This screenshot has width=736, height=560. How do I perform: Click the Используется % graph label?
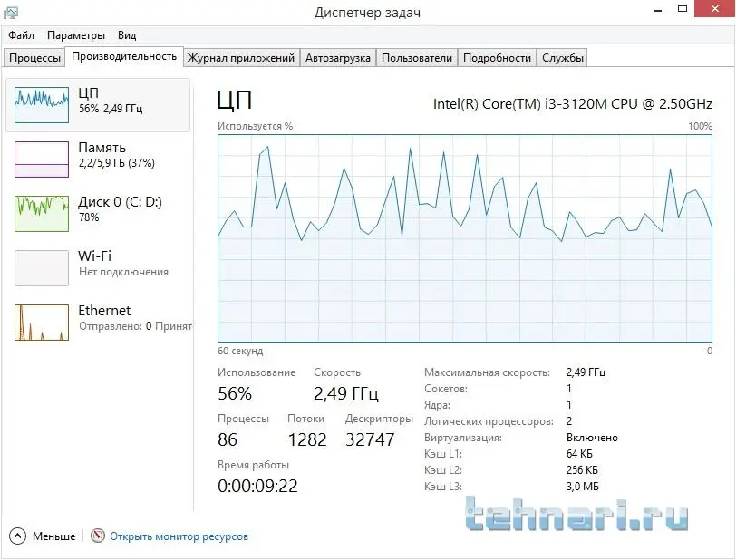tap(255, 126)
